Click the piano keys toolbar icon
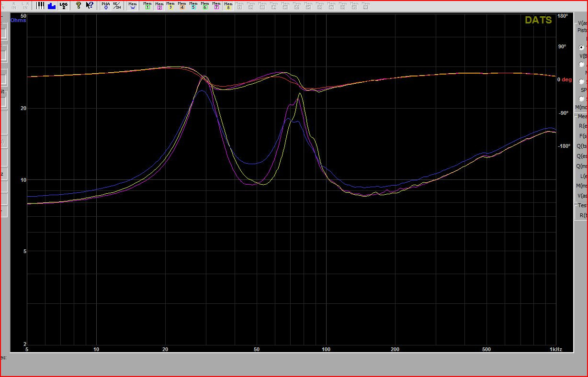This screenshot has width=588, height=377. tap(40, 6)
